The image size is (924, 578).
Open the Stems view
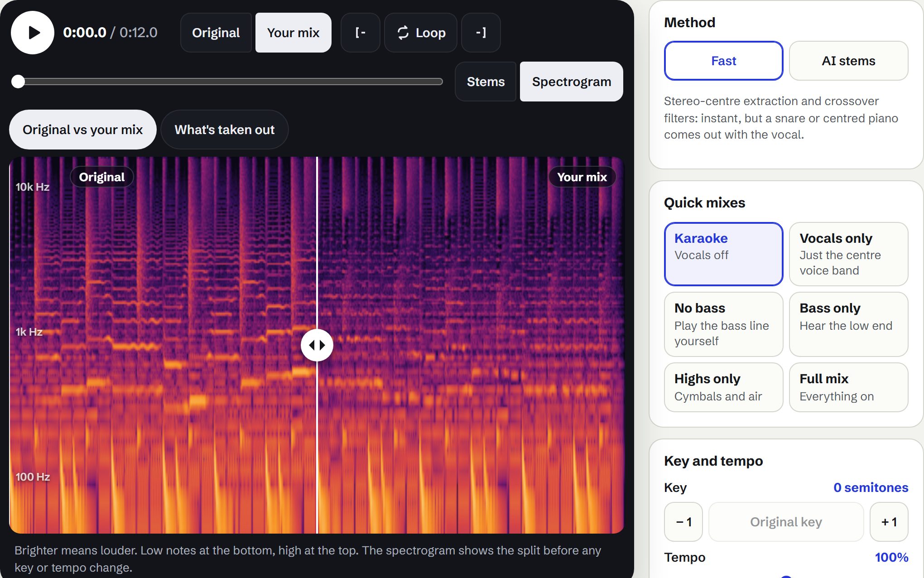tap(486, 82)
